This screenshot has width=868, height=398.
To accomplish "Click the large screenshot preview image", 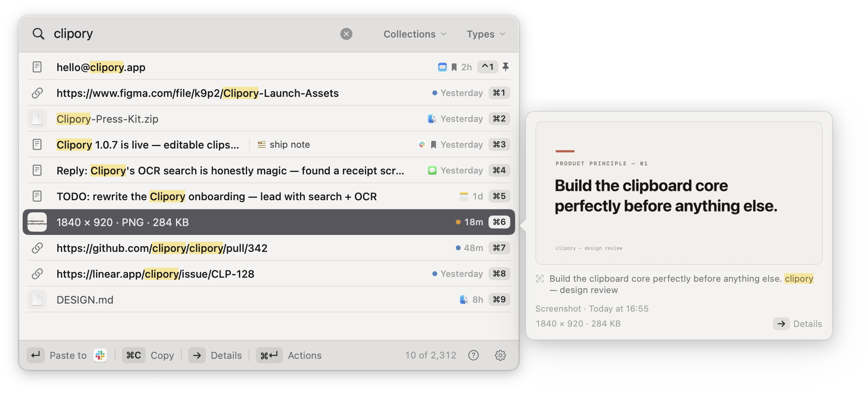I will click(679, 193).
